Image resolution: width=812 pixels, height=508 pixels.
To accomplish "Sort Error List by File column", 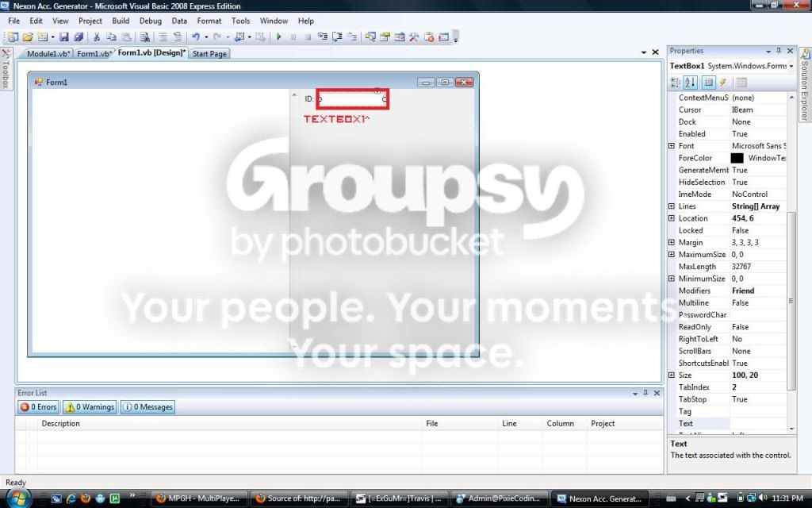I will coord(461,424).
